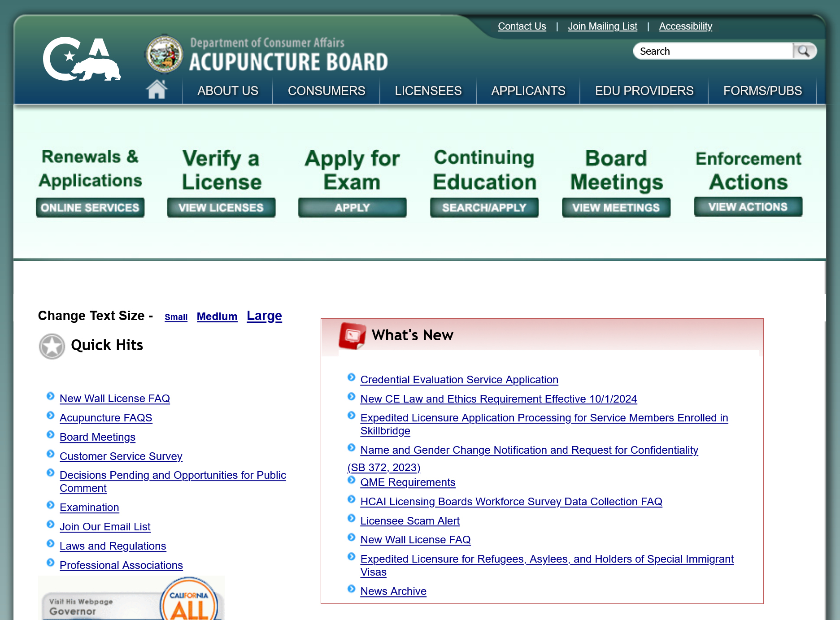The width and height of the screenshot is (840, 620).
Task: Open the LICENSEES navigation menu
Action: click(x=428, y=91)
